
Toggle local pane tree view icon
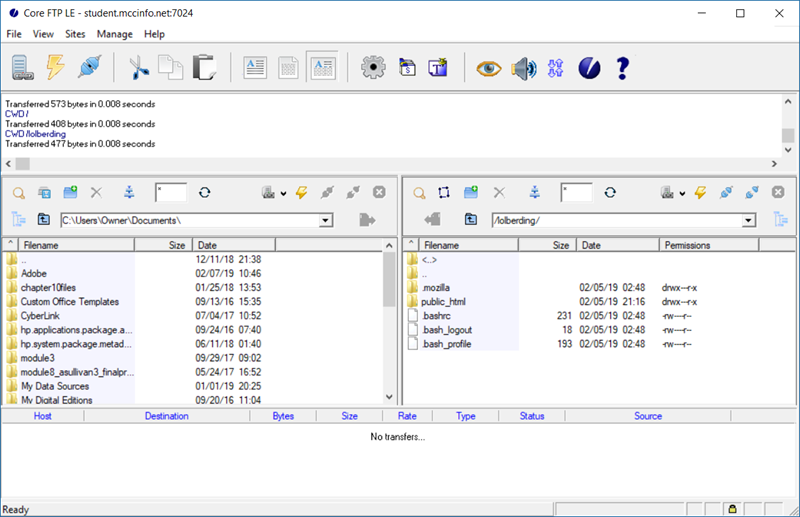coord(18,219)
